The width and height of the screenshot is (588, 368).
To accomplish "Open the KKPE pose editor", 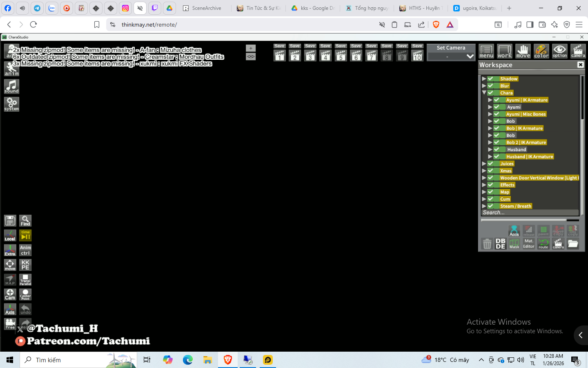I will pyautogui.click(x=25, y=265).
